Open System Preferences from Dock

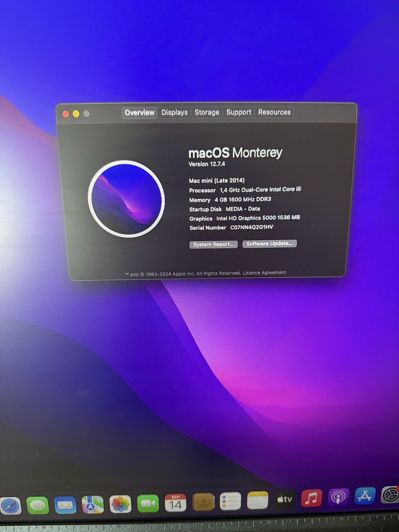click(x=390, y=495)
